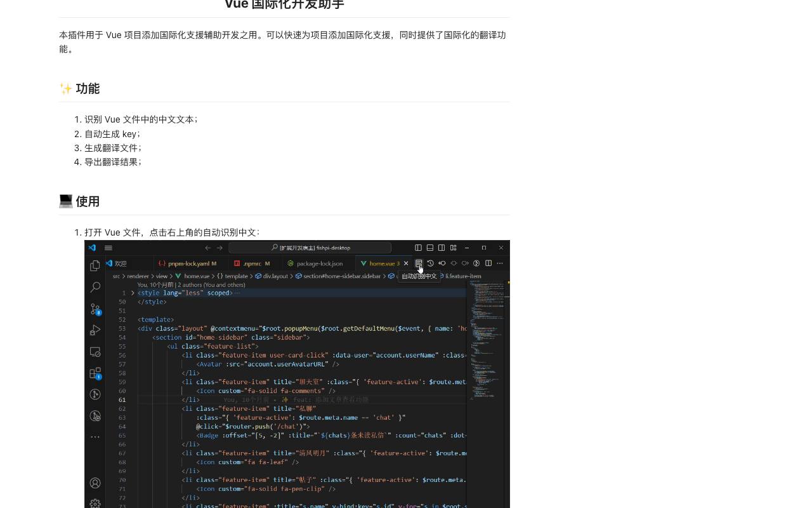Viewport: 812px width, 508px height.
Task: Open the Extensions view with badge 1
Action: point(95,373)
